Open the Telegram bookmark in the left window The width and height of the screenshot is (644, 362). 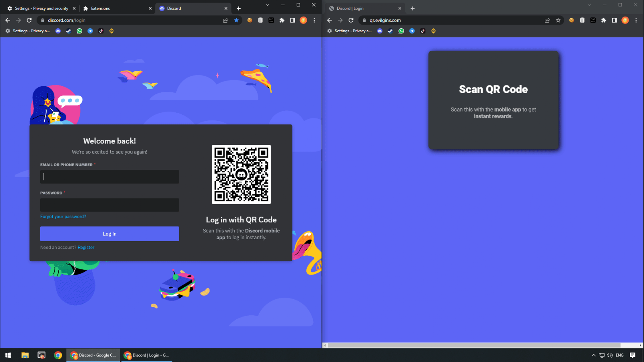(x=90, y=31)
